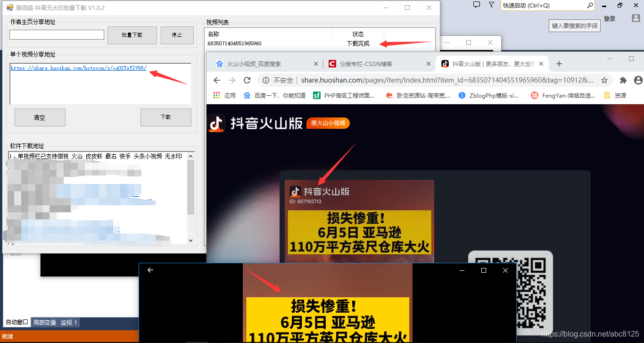Minimize the video player window
The height and width of the screenshot is (343, 644).
462,270
